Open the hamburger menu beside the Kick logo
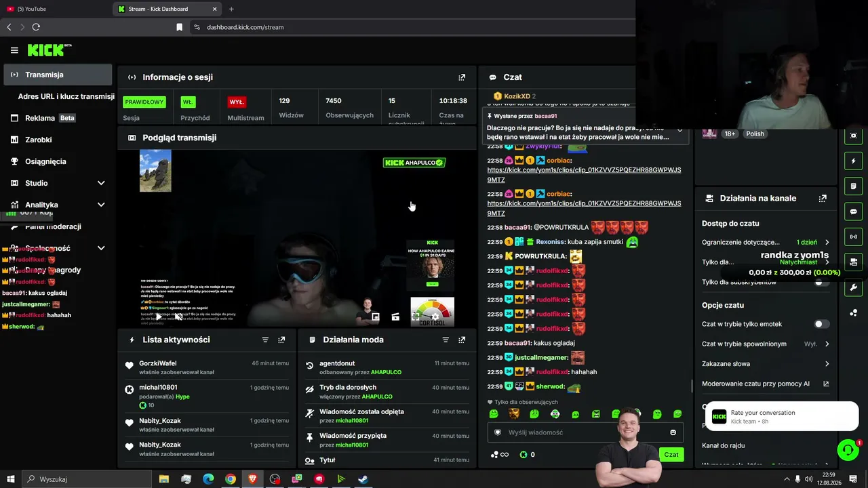The image size is (868, 488). click(14, 50)
